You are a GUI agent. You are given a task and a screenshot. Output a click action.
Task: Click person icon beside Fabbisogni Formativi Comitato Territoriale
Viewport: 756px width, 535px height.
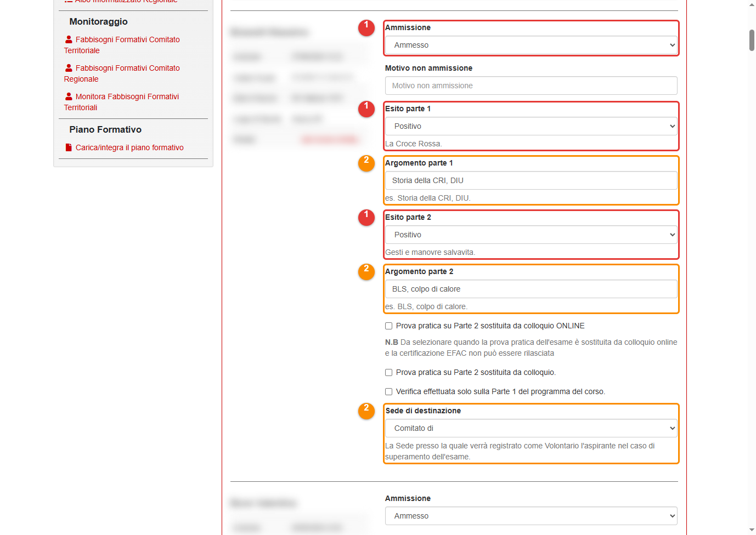coord(69,39)
